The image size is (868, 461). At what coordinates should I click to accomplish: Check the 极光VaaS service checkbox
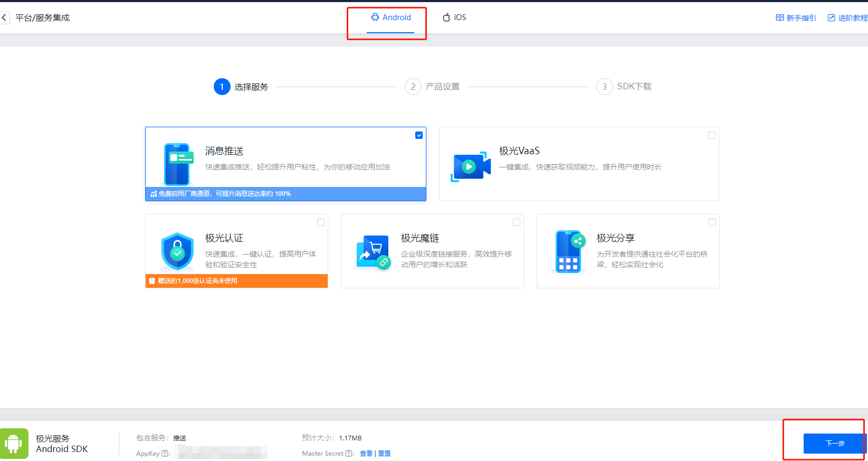712,135
